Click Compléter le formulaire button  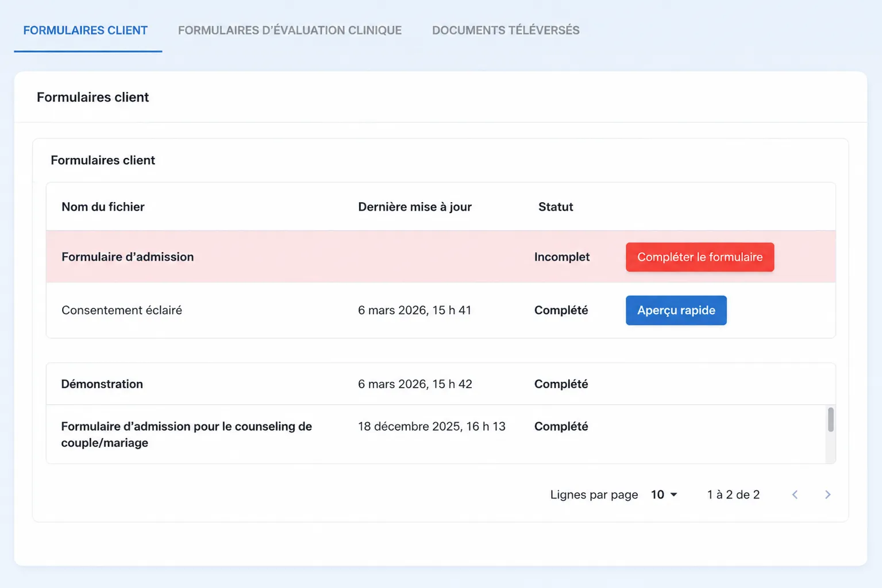(700, 257)
